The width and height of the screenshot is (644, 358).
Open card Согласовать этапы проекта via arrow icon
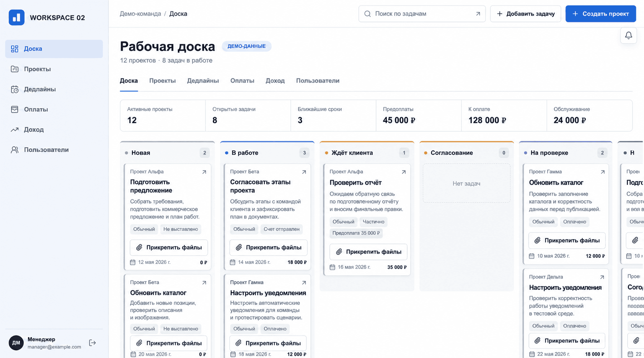tap(304, 172)
